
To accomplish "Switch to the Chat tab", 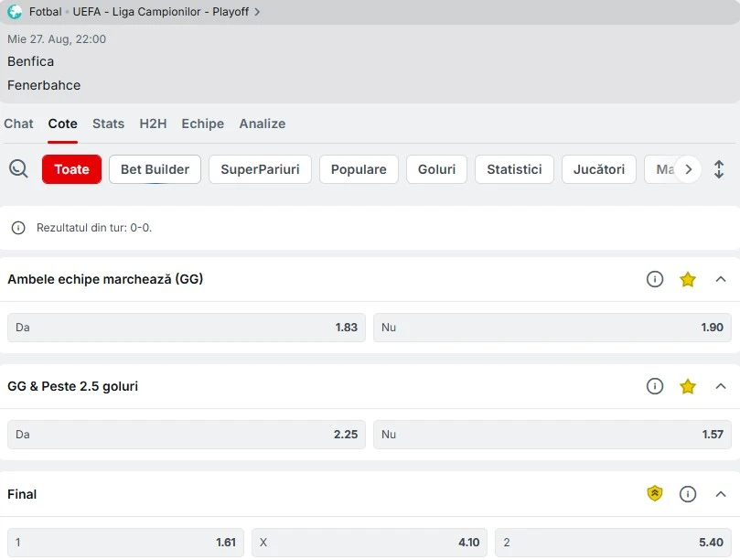I will tap(18, 124).
